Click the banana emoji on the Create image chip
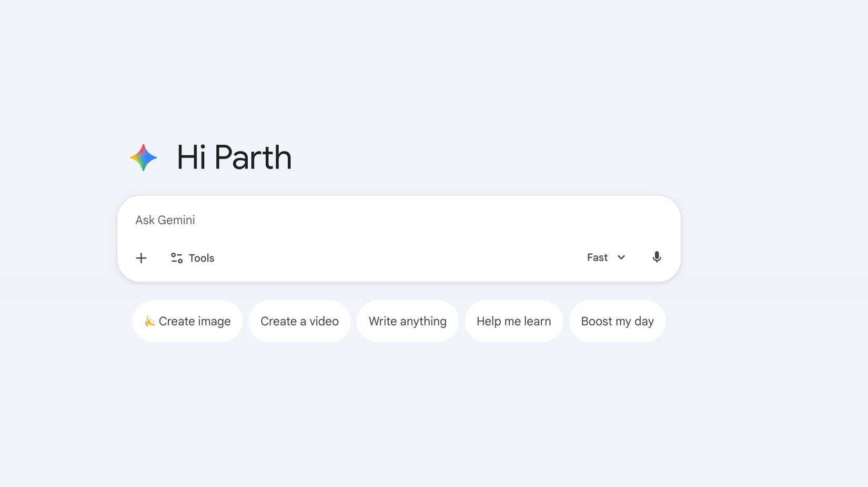Viewport: 868px width, 487px height. [149, 321]
